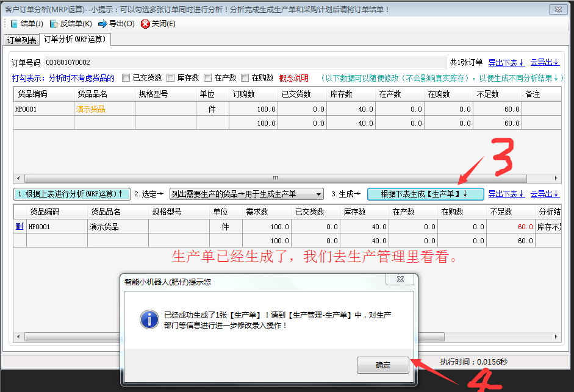Click the upper table horizontal scrollbar thumb
The height and width of the screenshot is (392, 574).
click(274, 178)
